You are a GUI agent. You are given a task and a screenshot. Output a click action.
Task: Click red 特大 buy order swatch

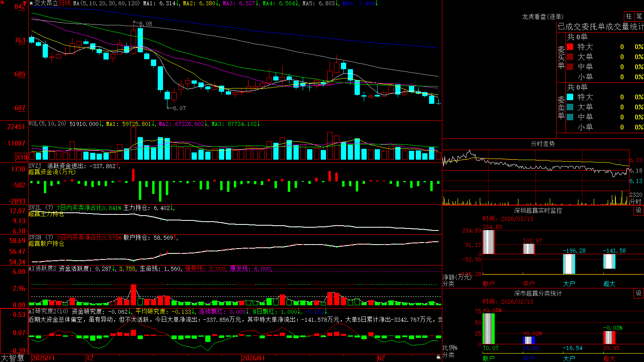570,47
